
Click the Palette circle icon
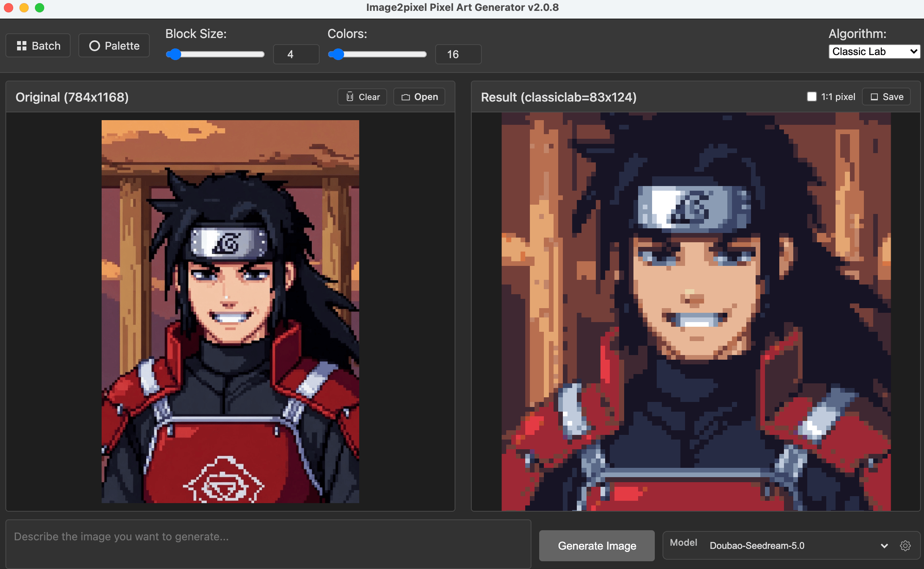[95, 46]
